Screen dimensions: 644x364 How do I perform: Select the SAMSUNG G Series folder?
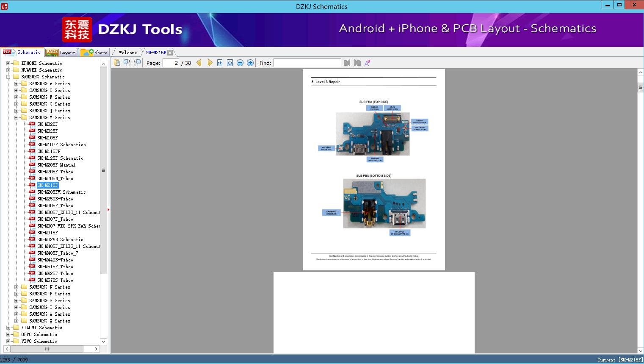tap(50, 104)
